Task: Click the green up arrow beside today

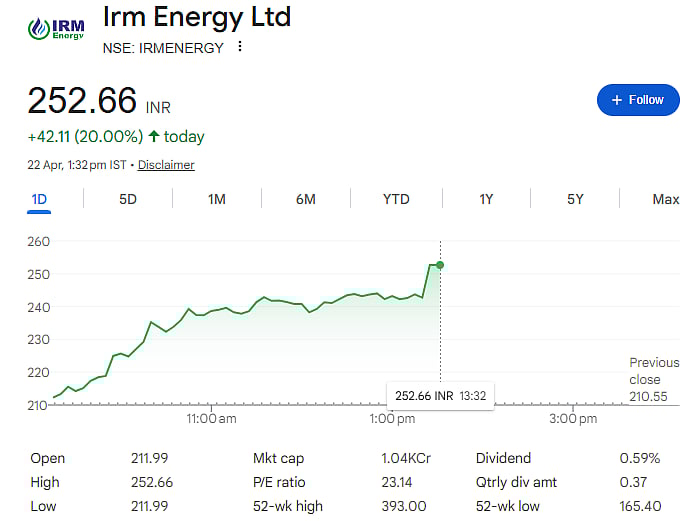Action: coord(154,136)
